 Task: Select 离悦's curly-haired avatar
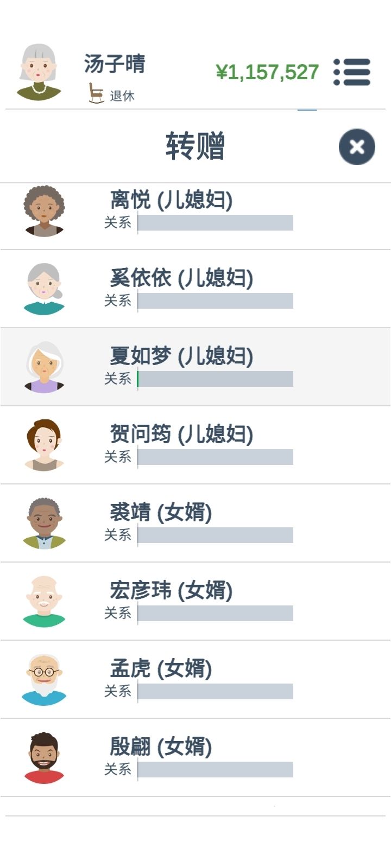tap(44, 211)
